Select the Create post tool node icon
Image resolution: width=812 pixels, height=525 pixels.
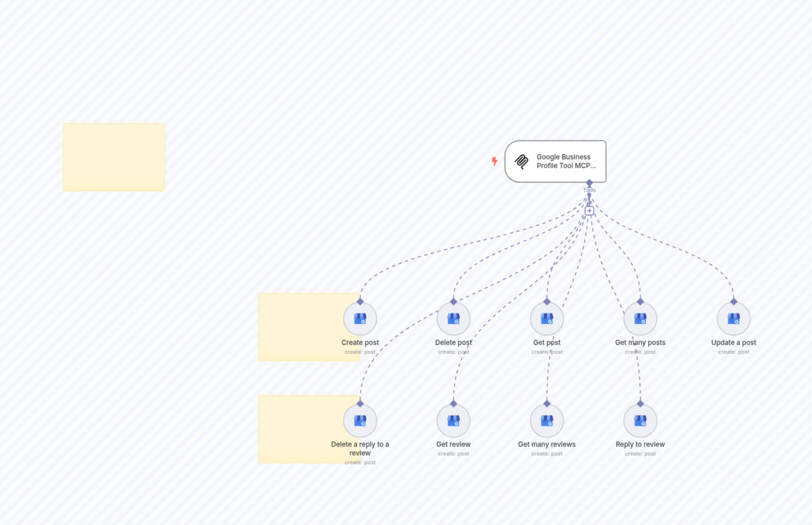[360, 318]
